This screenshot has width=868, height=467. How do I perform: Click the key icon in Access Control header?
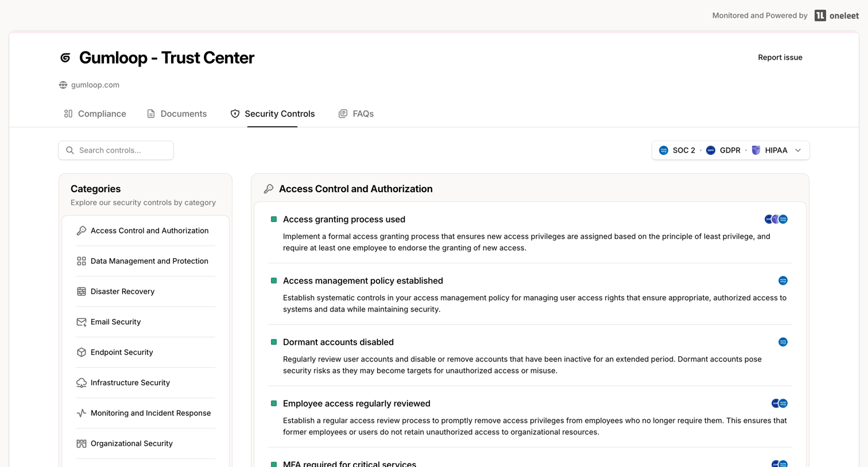coord(268,189)
